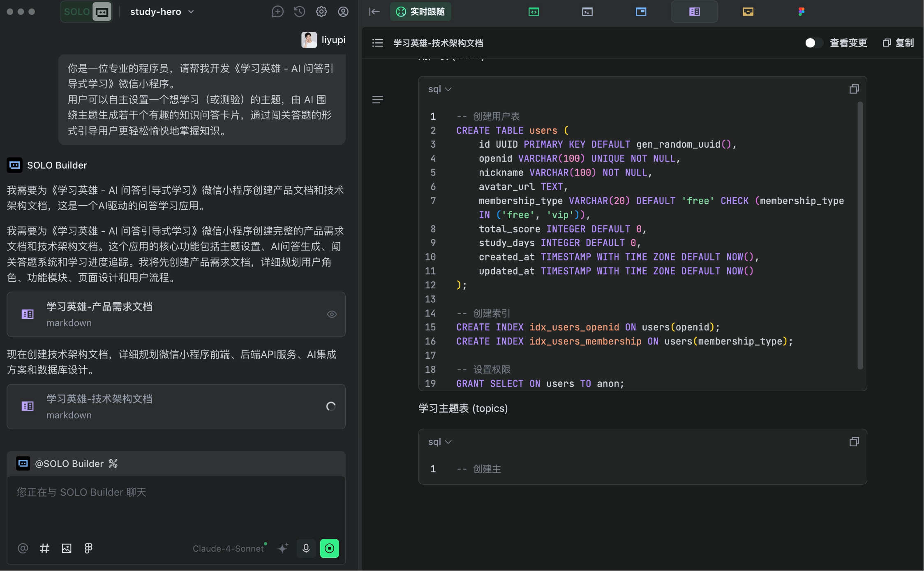Open sql dropdown in topics code block

click(x=439, y=441)
